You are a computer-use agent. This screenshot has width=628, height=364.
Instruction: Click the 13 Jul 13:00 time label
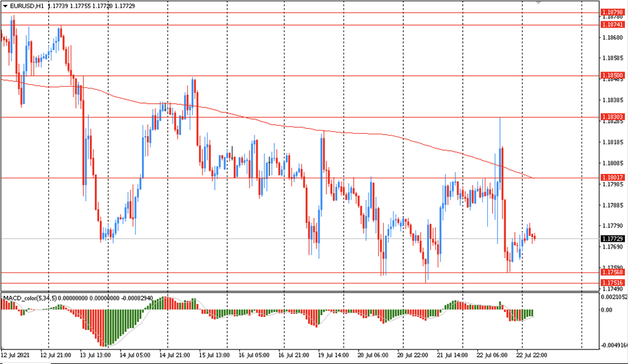[95, 355]
